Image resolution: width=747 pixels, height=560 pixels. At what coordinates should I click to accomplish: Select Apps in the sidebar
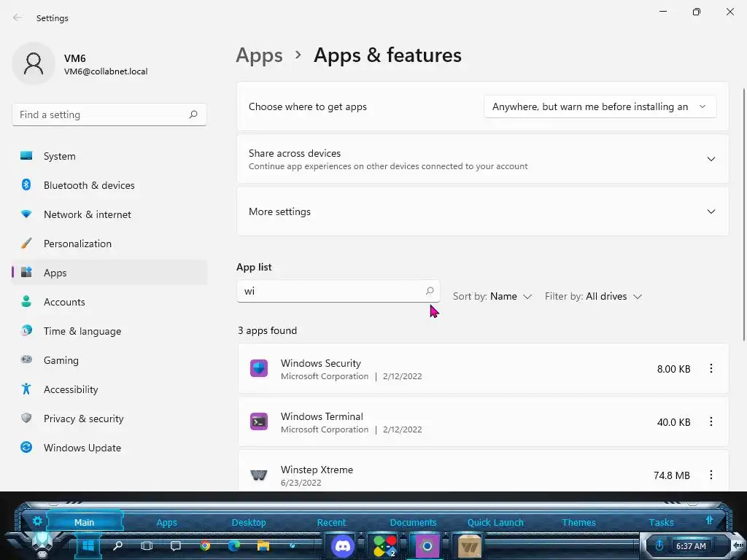click(109, 273)
